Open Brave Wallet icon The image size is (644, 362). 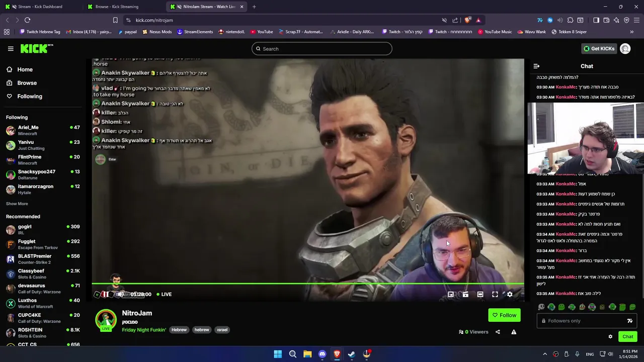click(x=606, y=20)
